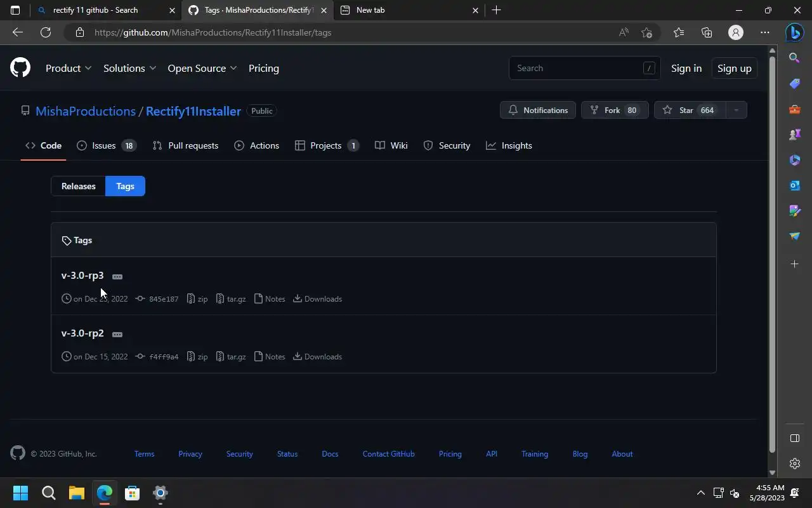Open the footer Privacy link
812x508 pixels.
(190, 453)
